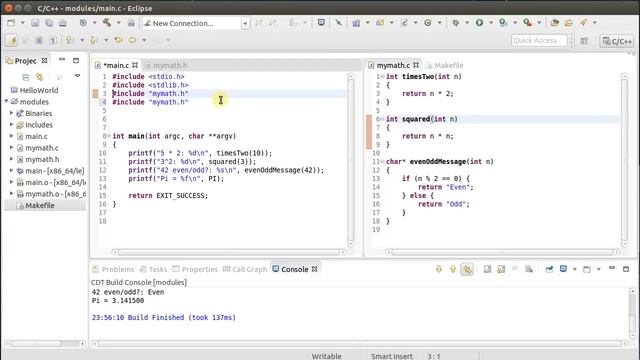Screen dimensions: 640x360
Task: Click the New C Source File icon
Action: [404, 23]
